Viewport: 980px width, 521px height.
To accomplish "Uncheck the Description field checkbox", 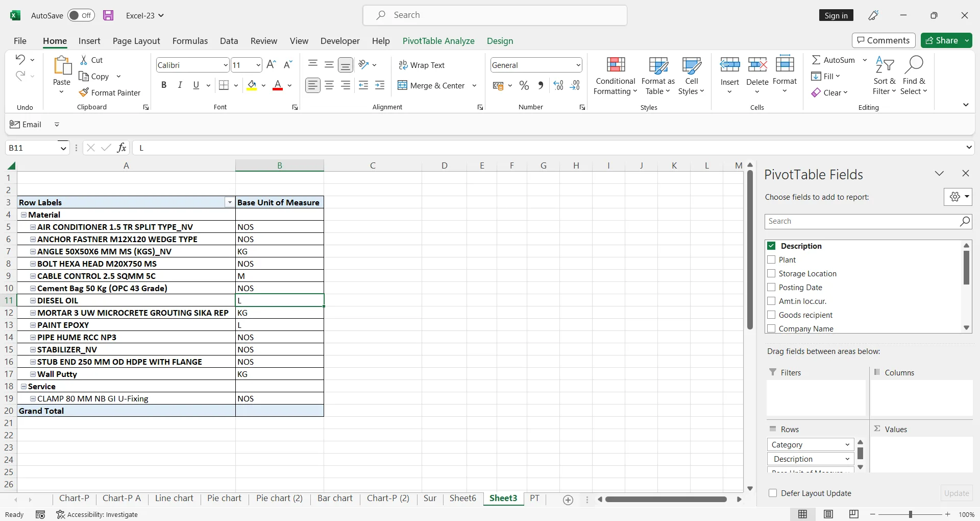I will [x=771, y=246].
